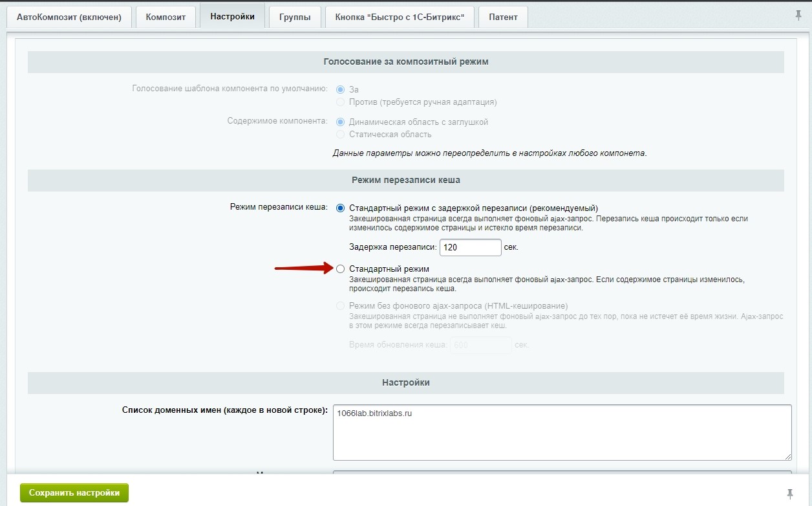Go to the Группы tab

pos(295,17)
